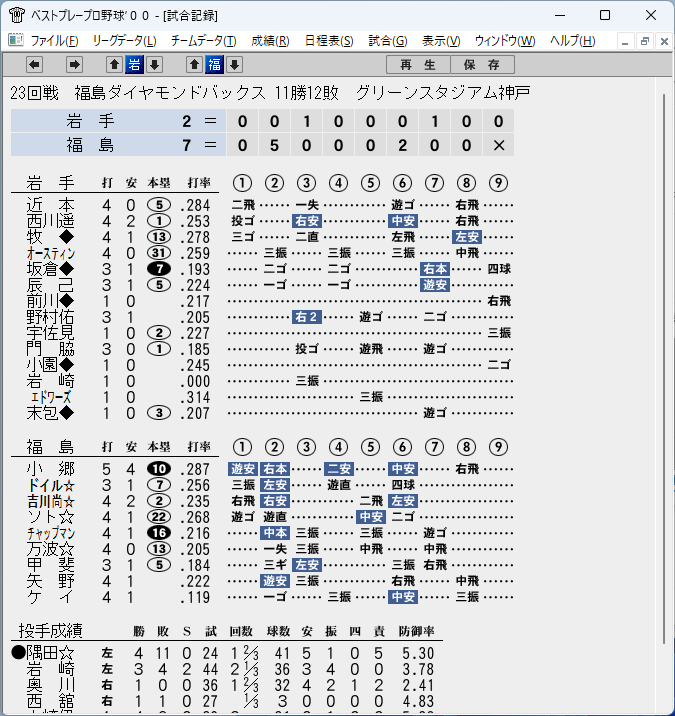Screen dimensions: 675x716
Task: Restore the inner document window
Action: pyautogui.click(x=645, y=42)
